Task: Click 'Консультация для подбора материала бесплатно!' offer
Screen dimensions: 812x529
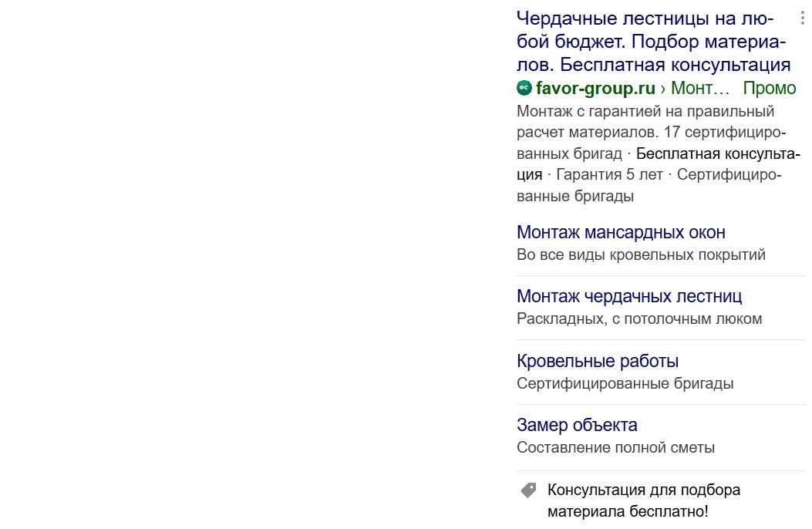Action: click(644, 500)
